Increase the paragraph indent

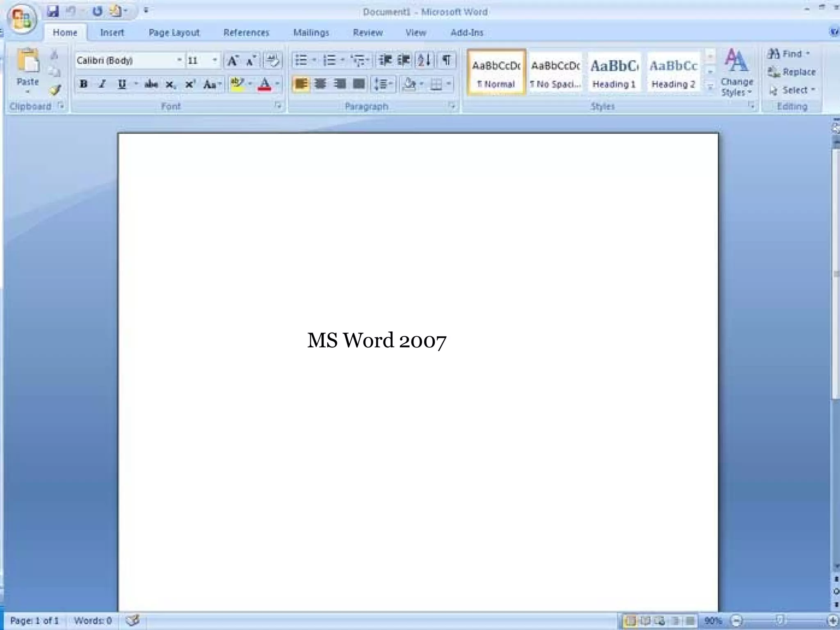click(404, 61)
